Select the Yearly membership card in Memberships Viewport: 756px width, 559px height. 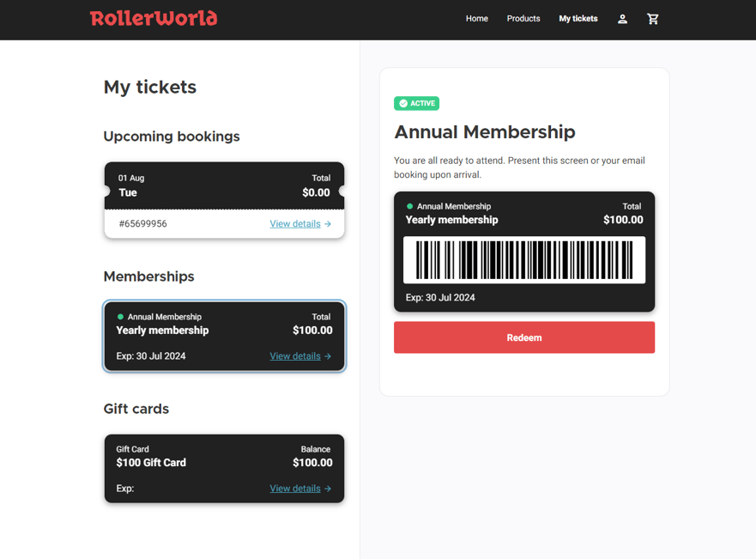tap(224, 336)
